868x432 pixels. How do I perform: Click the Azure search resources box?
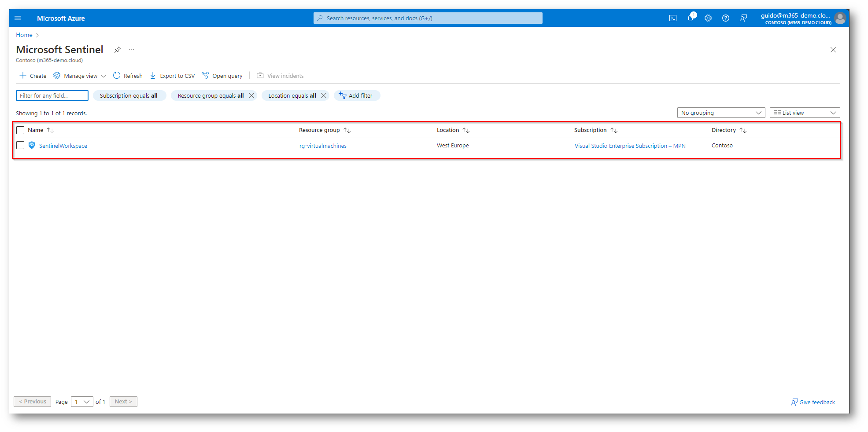(428, 18)
